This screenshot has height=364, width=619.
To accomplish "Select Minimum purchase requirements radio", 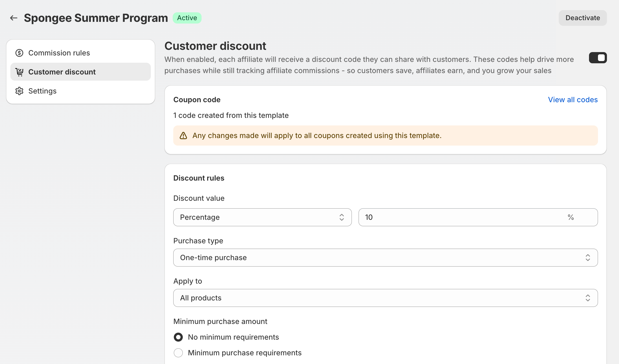I will [x=178, y=353].
